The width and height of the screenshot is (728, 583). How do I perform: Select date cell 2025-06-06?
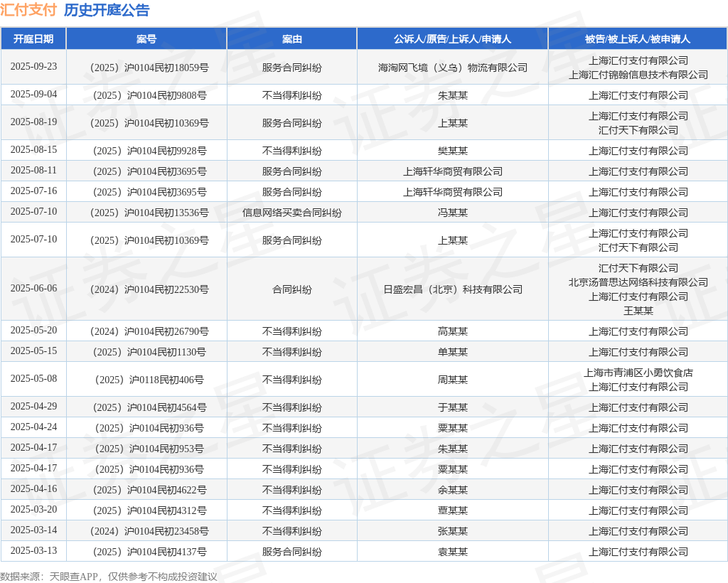(33, 289)
